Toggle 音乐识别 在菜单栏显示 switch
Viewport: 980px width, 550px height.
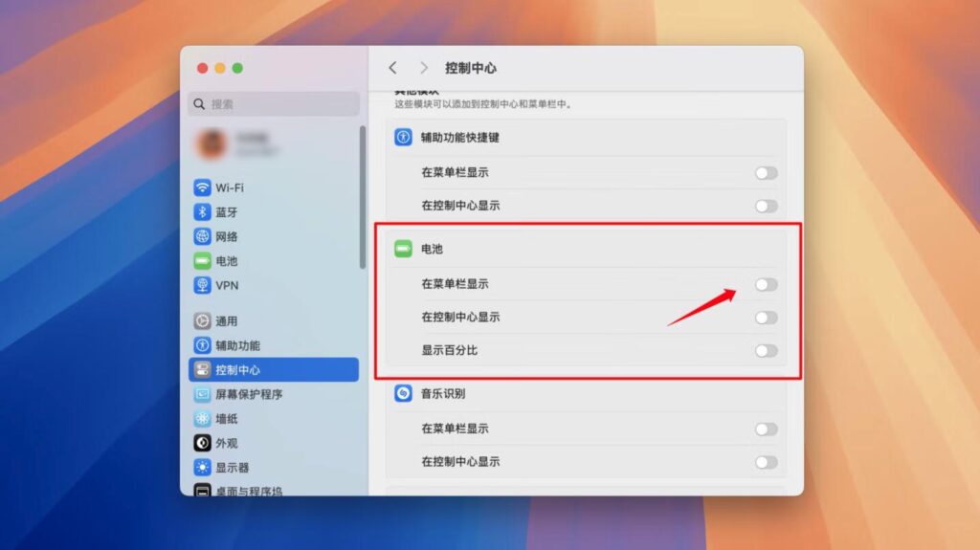[x=766, y=429]
